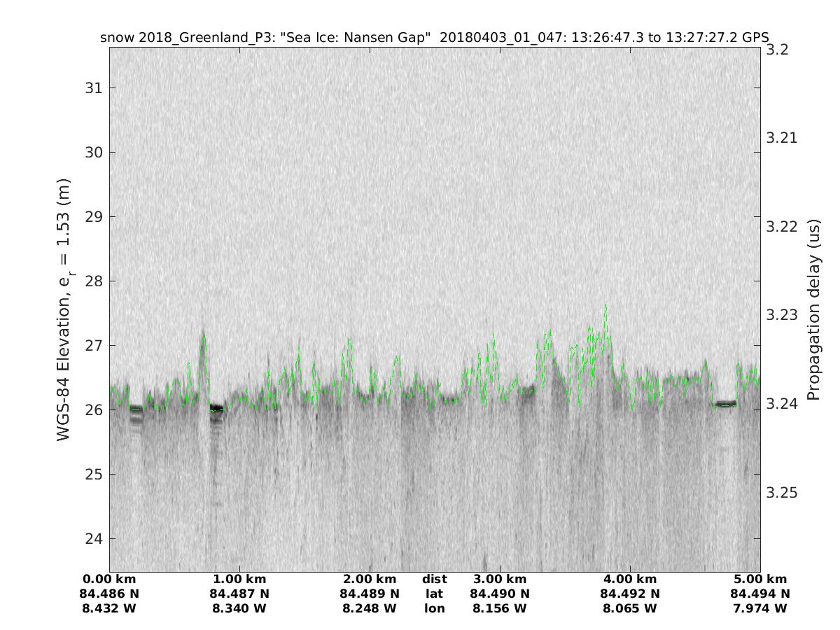Click the "0.00 km" distance label
The width and height of the screenshot is (840, 630).
[x=109, y=580]
